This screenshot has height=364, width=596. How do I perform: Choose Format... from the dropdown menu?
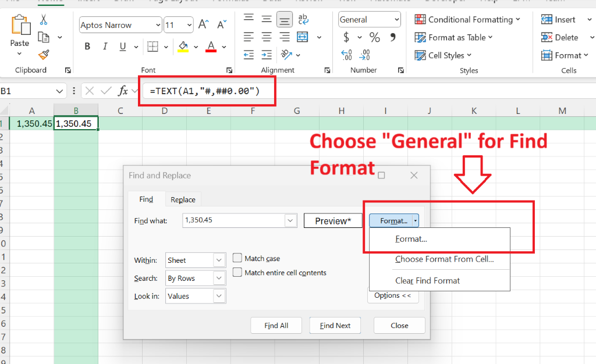pyautogui.click(x=411, y=239)
